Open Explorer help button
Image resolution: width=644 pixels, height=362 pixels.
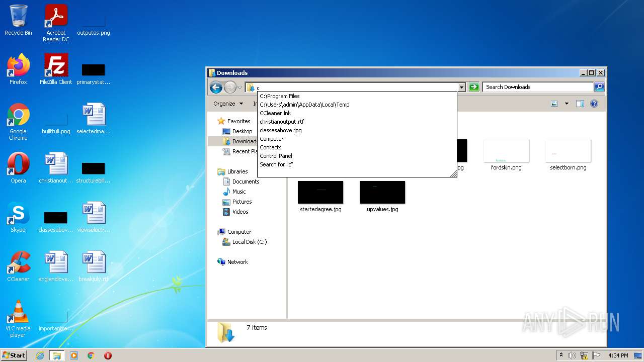click(594, 104)
